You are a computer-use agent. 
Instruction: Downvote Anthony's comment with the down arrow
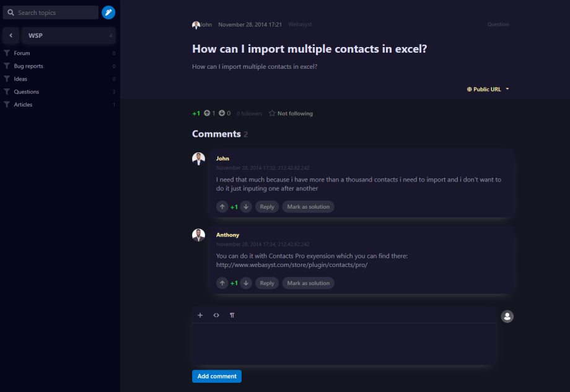(x=246, y=283)
